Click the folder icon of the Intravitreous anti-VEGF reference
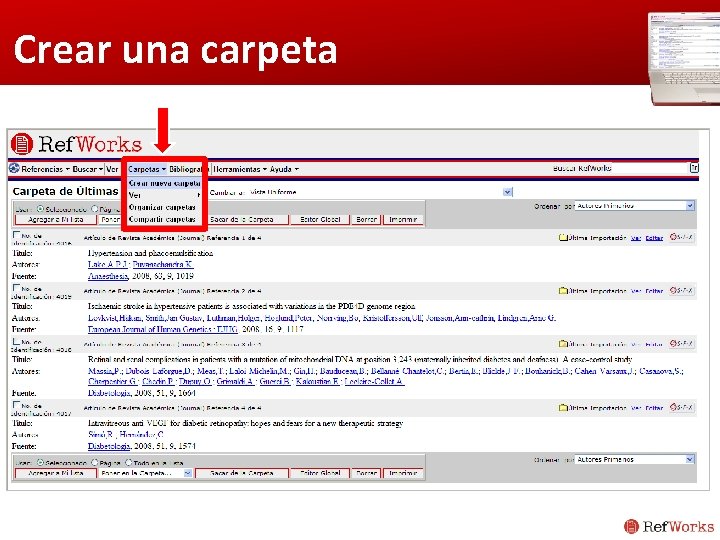The image size is (720, 540). click(563, 407)
